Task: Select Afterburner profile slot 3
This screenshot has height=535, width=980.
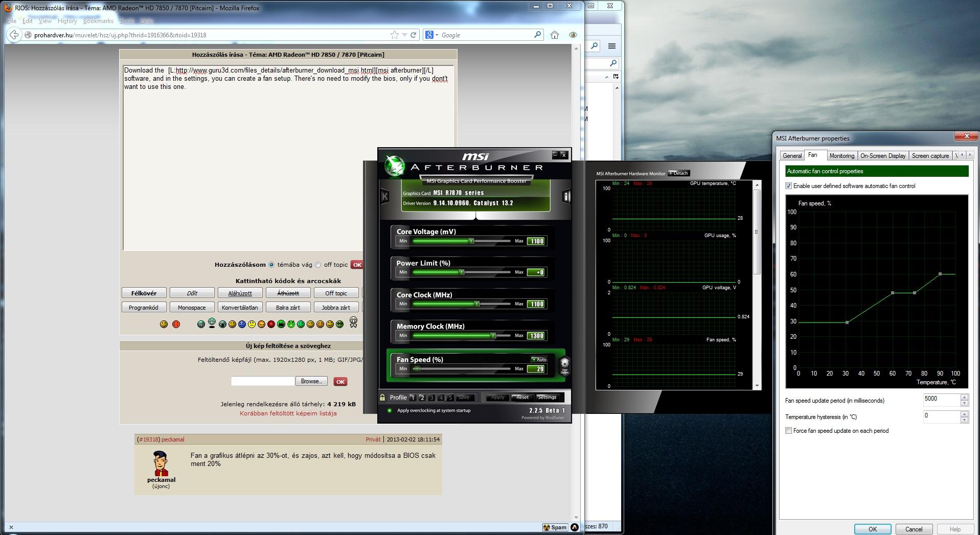Action: click(x=431, y=398)
